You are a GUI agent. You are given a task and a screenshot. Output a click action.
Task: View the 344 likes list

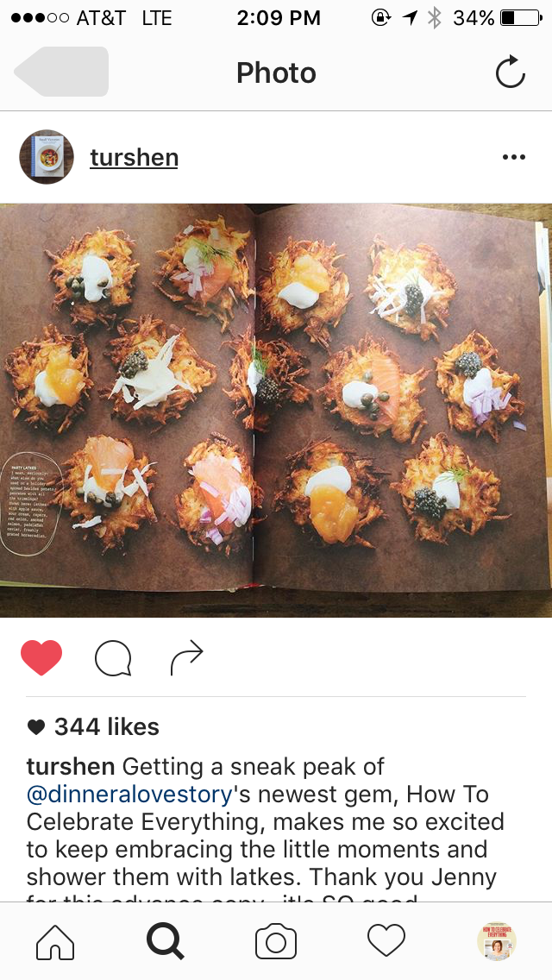pyautogui.click(x=94, y=726)
